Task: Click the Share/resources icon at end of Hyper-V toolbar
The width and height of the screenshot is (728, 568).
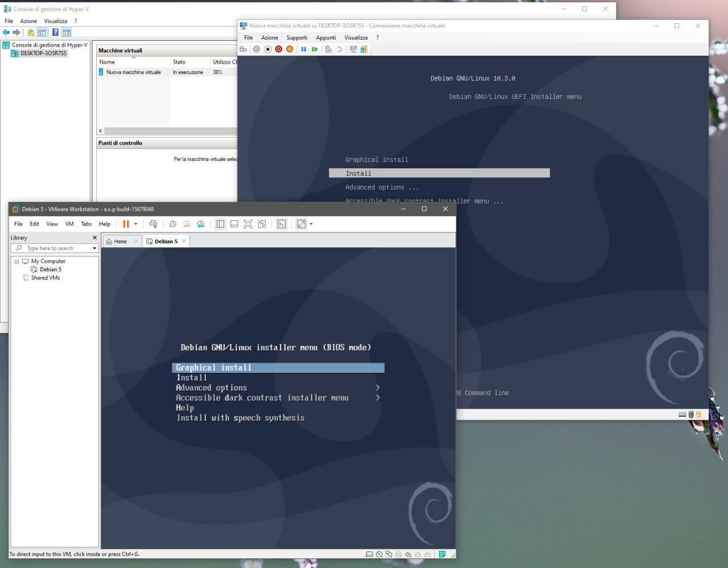Action: pos(364,49)
